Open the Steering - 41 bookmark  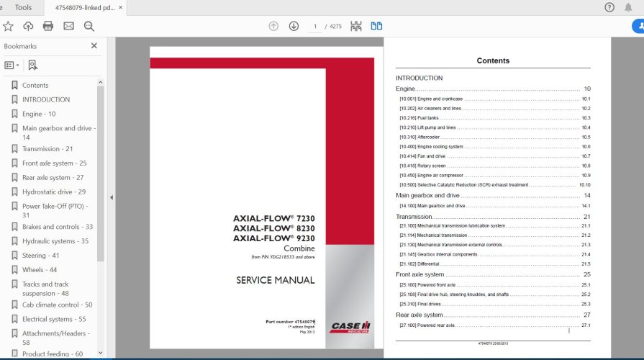coord(41,256)
